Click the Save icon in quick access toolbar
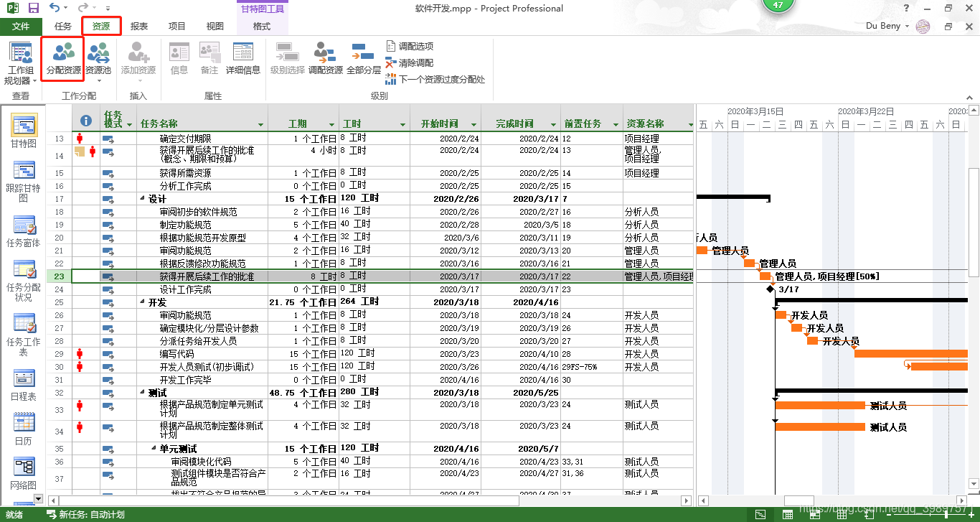The width and height of the screenshot is (980, 522). pos(34,8)
